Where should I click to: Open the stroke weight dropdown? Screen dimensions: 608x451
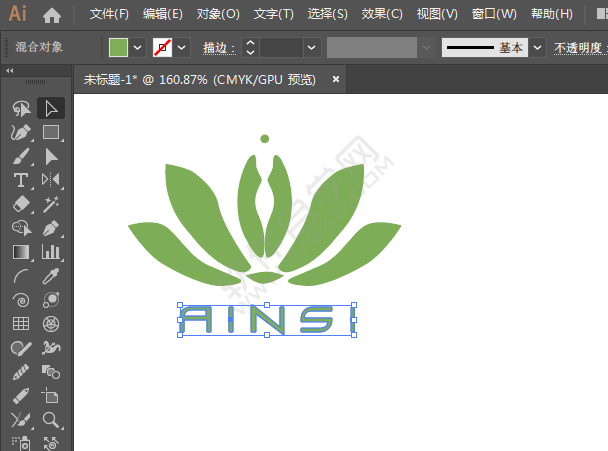click(x=311, y=48)
